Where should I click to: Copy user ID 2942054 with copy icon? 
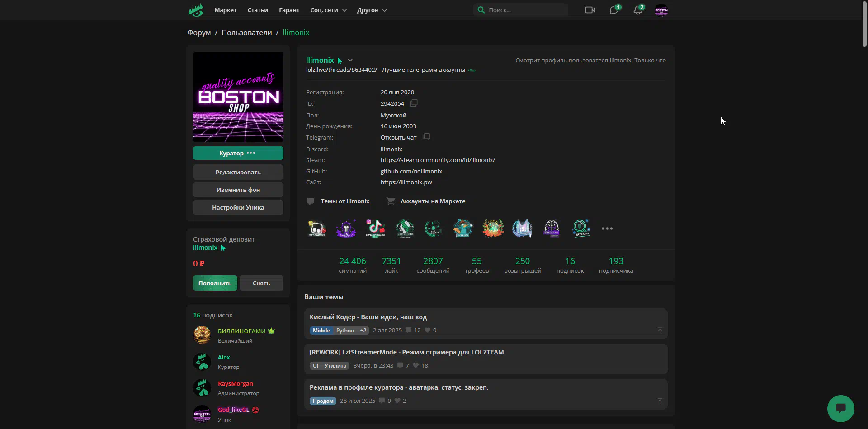414,103
